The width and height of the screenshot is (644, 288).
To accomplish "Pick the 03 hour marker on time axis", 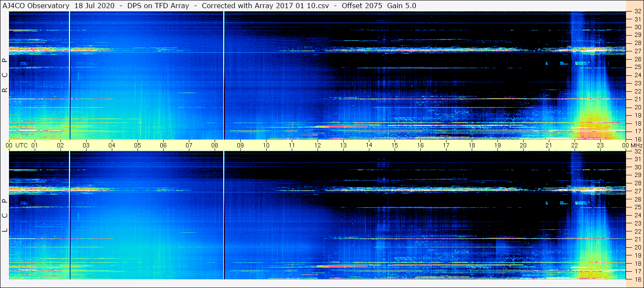I will [86, 145].
